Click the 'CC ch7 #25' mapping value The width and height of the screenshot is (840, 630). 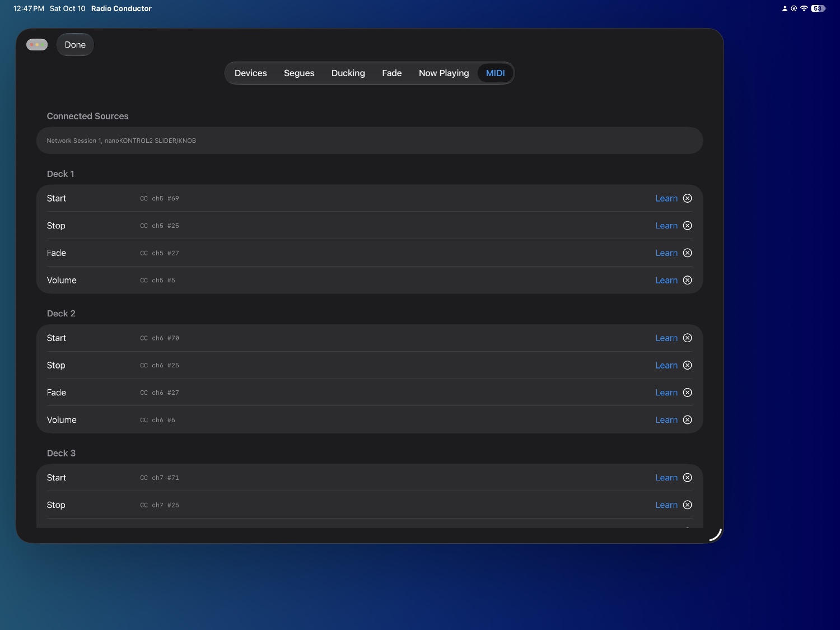(x=160, y=505)
